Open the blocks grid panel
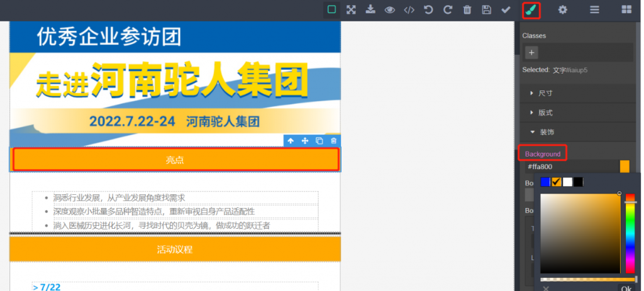Screen dimensions: 644x291 tap(626, 10)
